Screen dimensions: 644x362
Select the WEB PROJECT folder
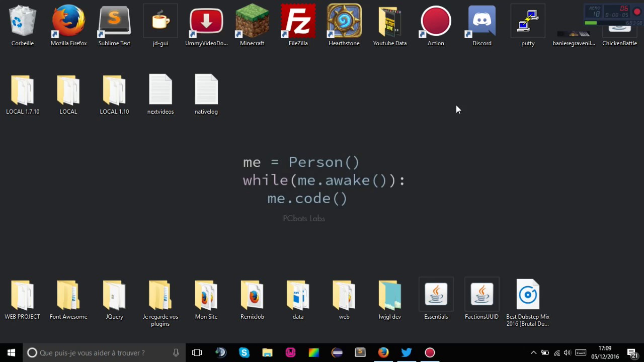coord(23,300)
